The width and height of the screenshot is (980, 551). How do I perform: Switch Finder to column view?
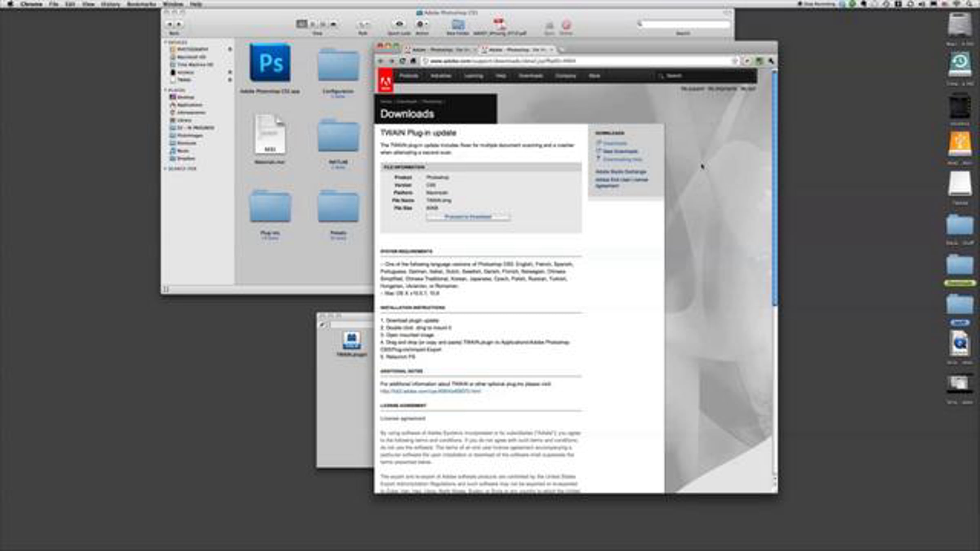pyautogui.click(x=323, y=24)
